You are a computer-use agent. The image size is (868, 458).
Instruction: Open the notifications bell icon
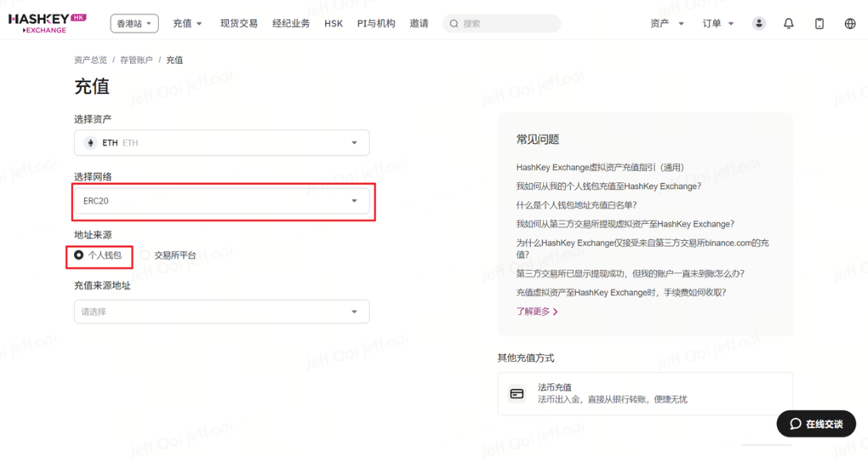789,23
